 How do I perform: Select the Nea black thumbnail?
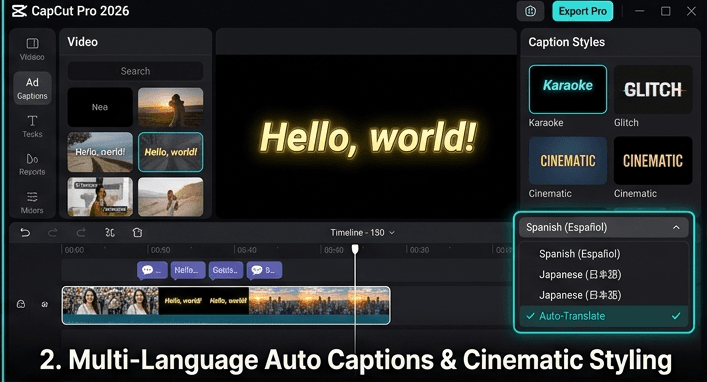pos(100,107)
